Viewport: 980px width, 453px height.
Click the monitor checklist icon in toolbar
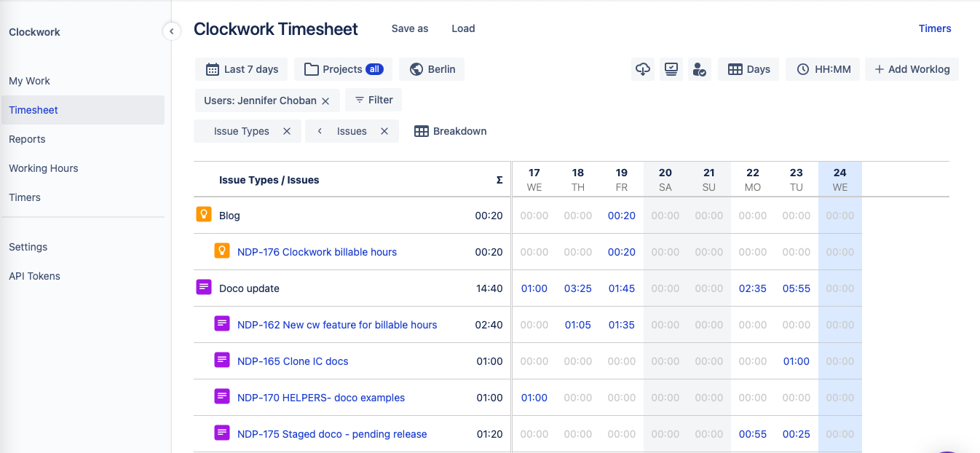[x=671, y=69]
